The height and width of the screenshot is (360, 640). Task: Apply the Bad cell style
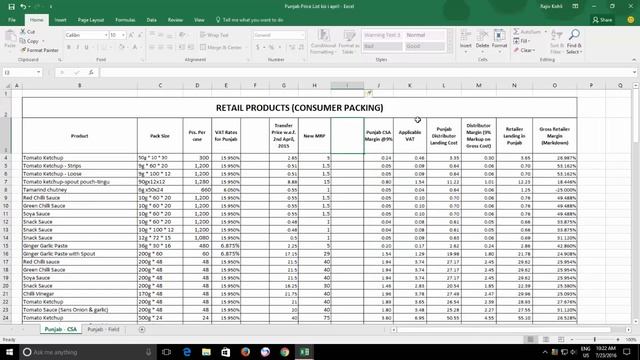coord(382,46)
